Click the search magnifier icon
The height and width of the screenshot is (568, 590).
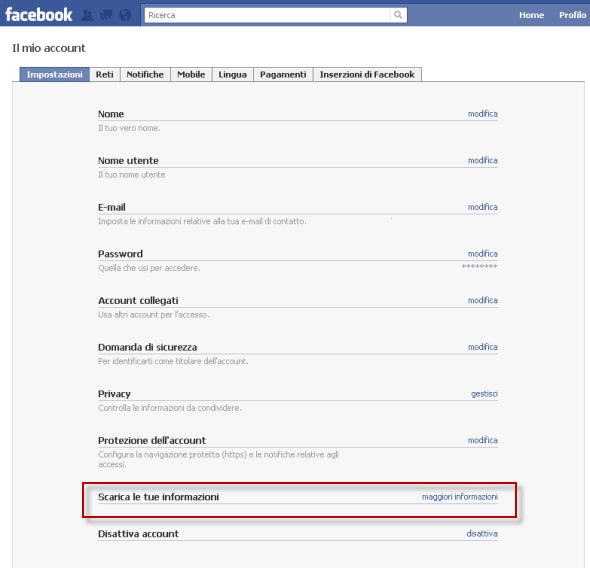pyautogui.click(x=398, y=15)
